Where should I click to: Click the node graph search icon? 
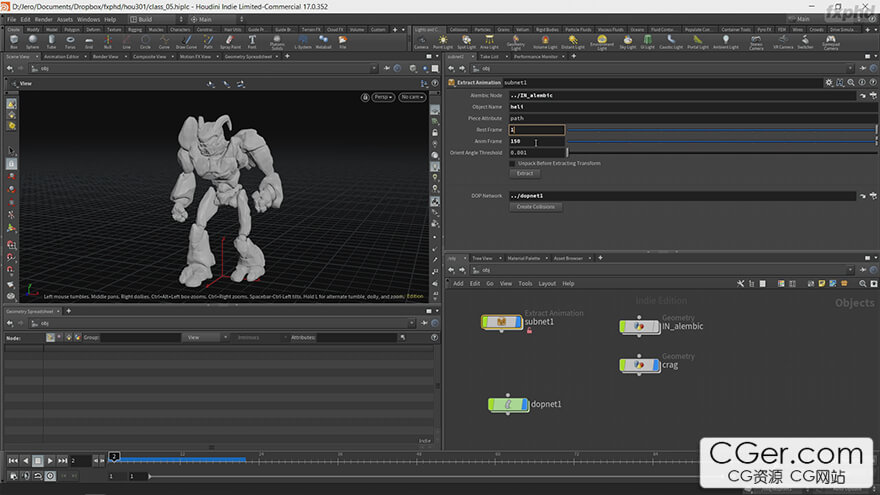coord(863,284)
